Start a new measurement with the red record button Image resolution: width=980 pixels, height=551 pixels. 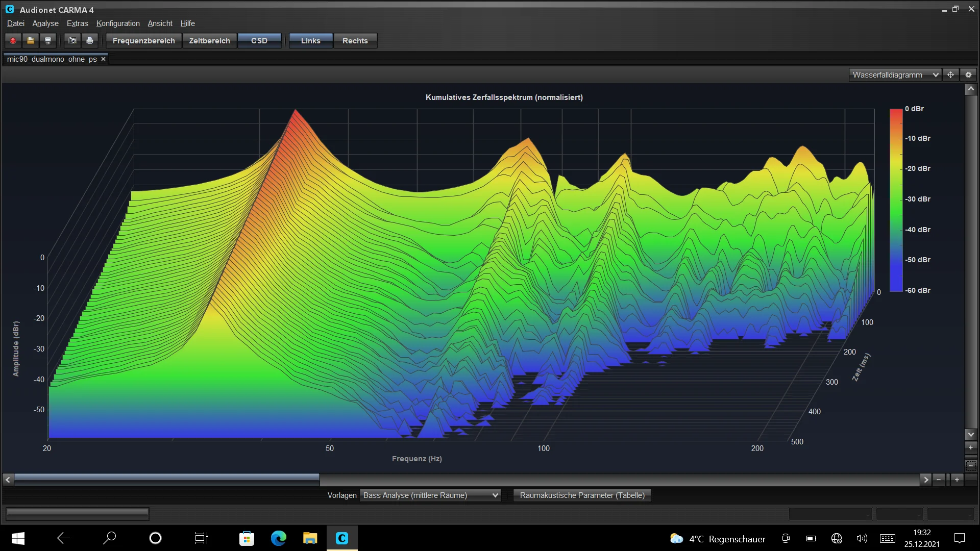click(x=13, y=40)
